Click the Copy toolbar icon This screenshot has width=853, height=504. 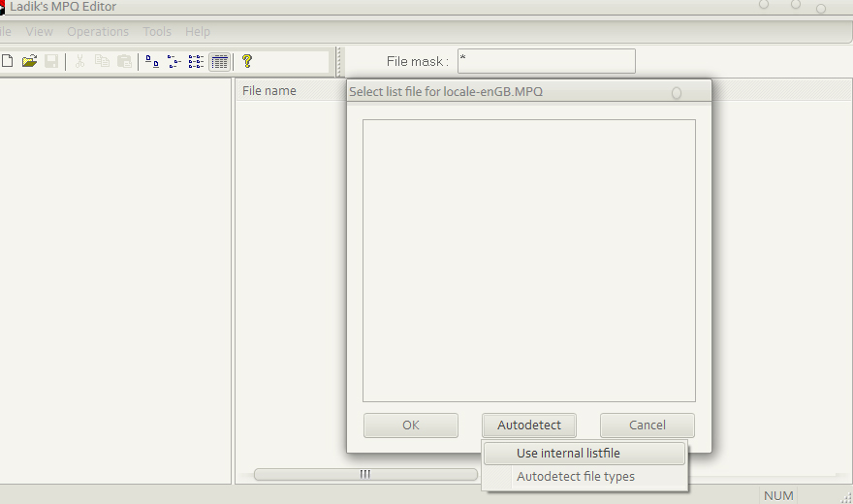click(x=102, y=61)
